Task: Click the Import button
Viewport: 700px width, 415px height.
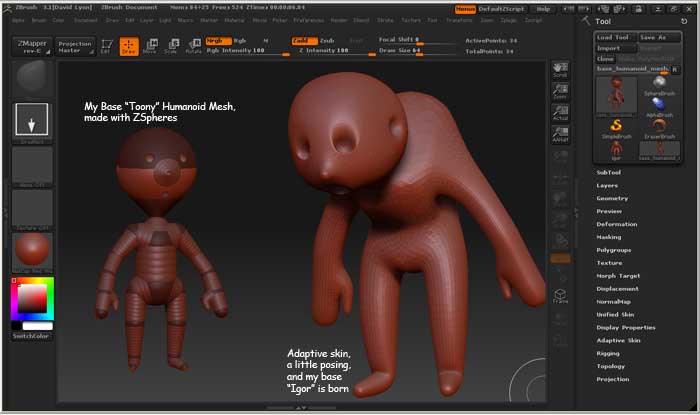Action: click(616, 48)
